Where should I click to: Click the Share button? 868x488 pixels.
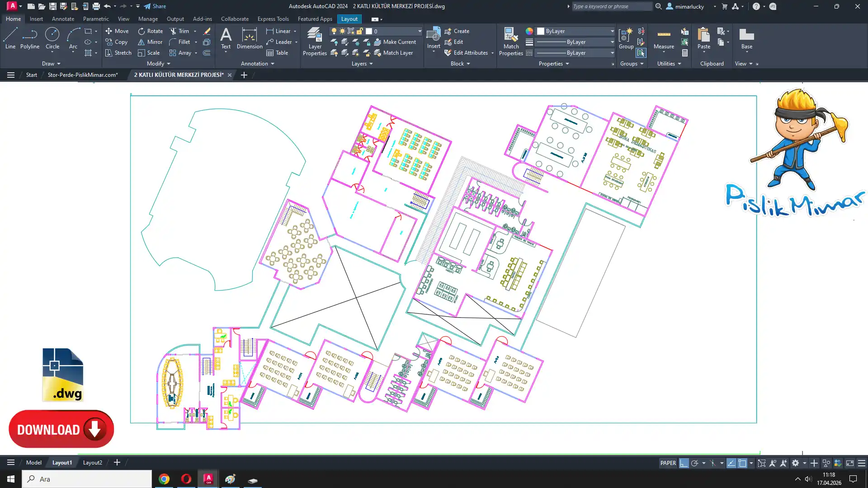point(155,6)
